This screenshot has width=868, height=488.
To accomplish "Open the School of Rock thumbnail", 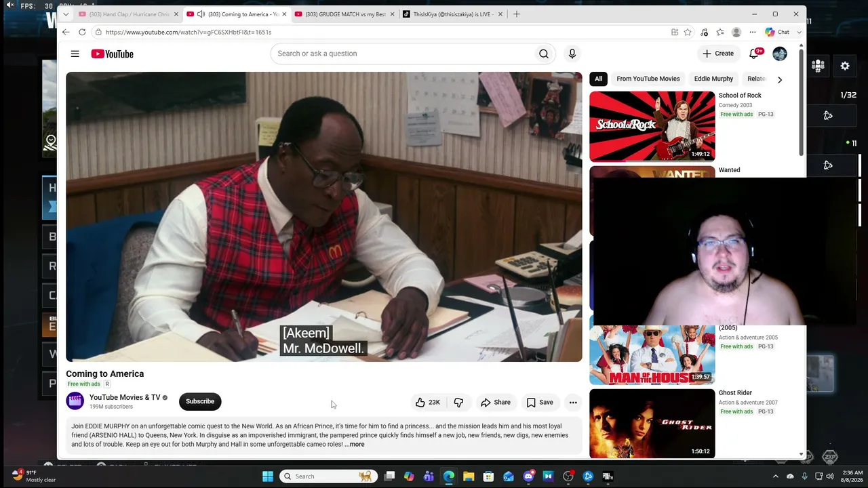I will coord(652,126).
